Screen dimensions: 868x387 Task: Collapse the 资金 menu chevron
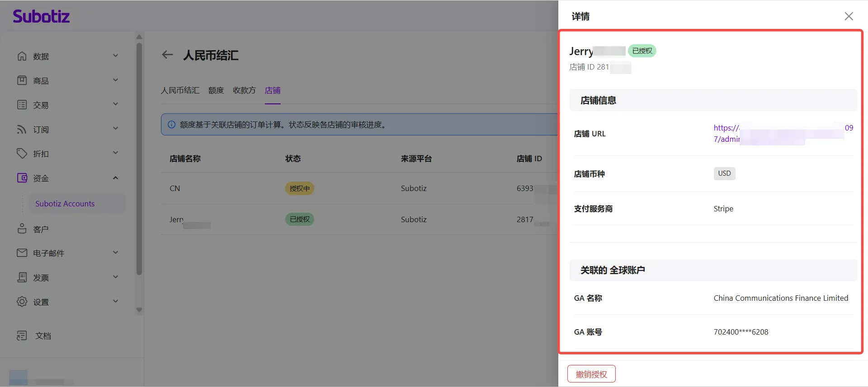pyautogui.click(x=115, y=177)
